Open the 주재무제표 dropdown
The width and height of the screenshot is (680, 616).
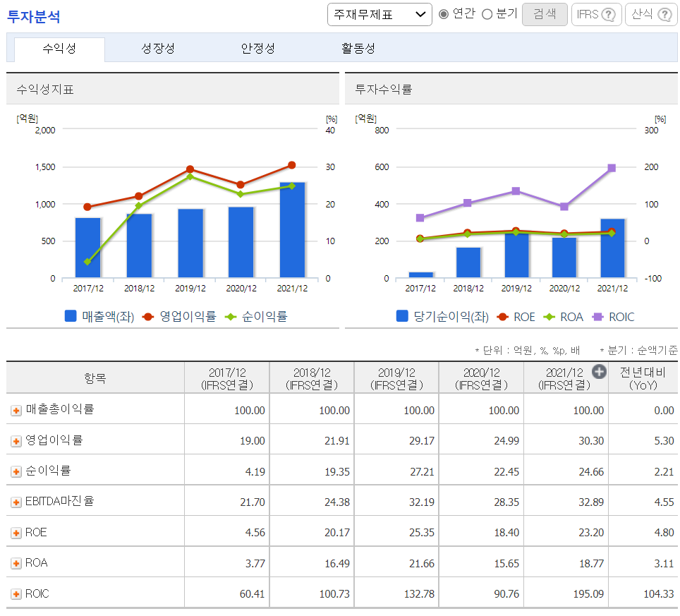point(380,15)
